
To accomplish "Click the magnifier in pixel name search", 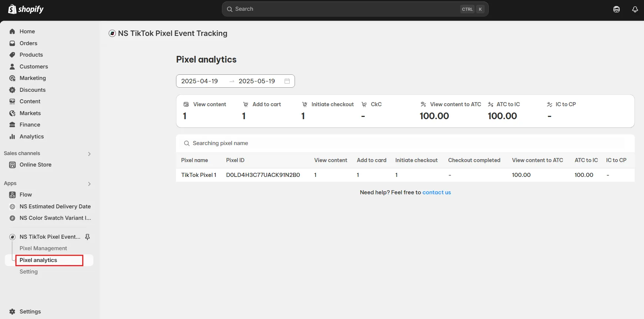I will [x=187, y=143].
